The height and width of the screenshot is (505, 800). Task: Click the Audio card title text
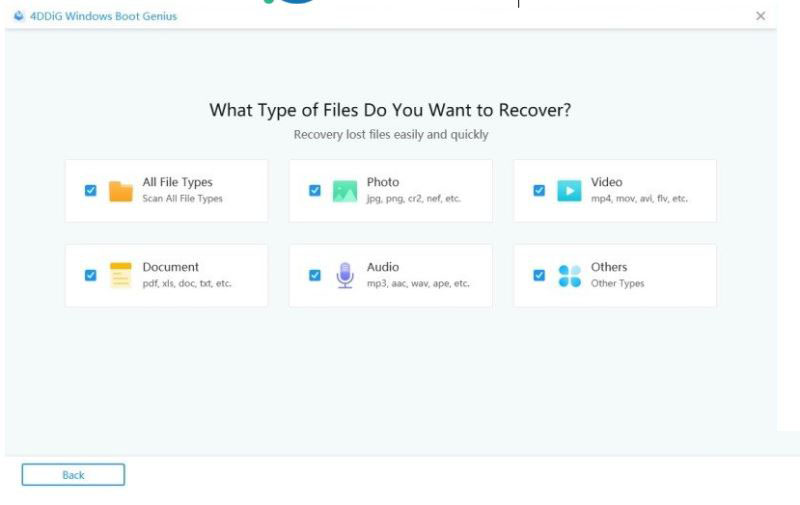[x=383, y=267]
